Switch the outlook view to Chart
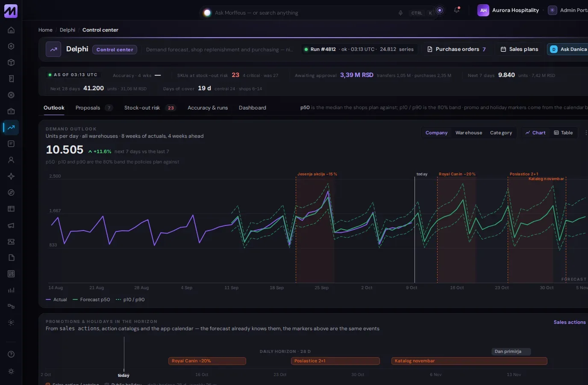588x385 pixels. tap(535, 133)
